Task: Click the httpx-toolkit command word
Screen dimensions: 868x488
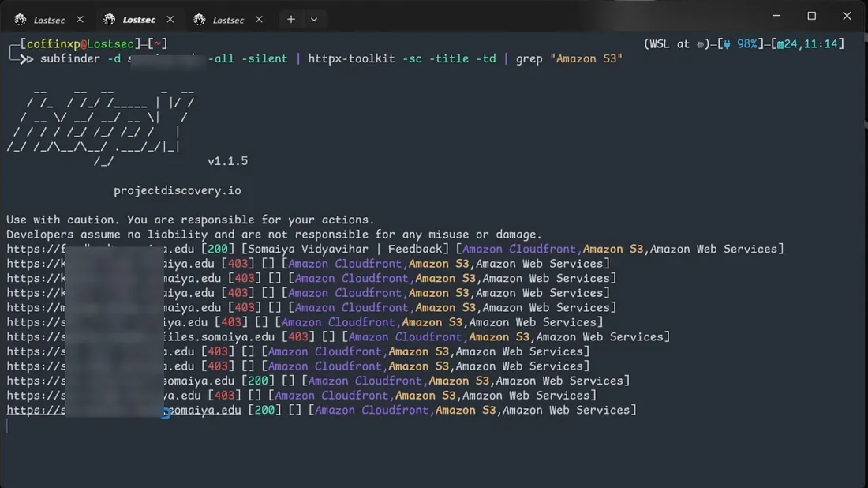Action: click(351, 58)
